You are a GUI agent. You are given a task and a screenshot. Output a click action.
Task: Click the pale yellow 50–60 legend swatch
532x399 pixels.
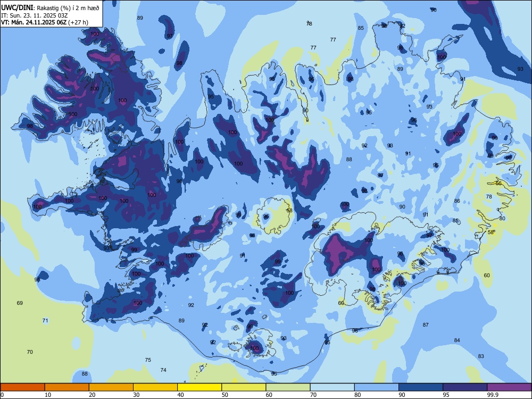[x=244, y=387]
